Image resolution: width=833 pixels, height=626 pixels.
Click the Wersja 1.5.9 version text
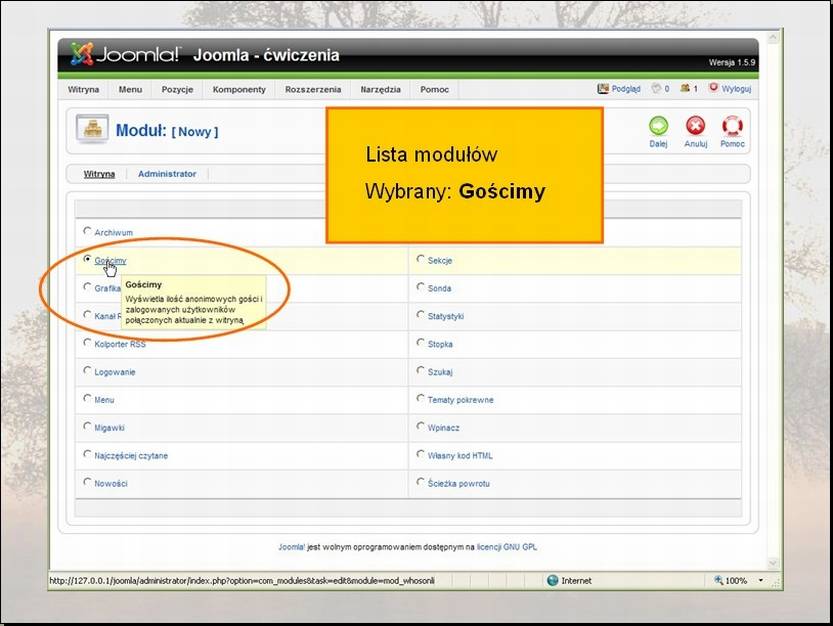(x=732, y=62)
